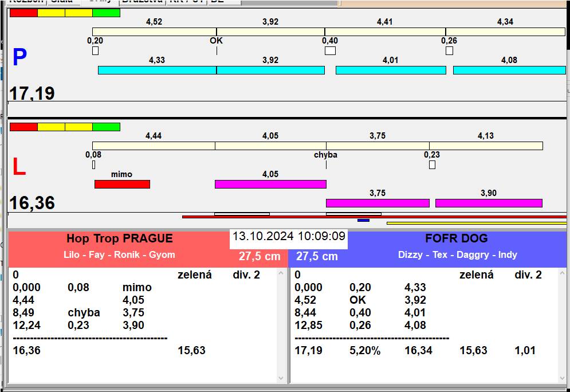Click Lilo - Fay - Ronik - Gyom lineup
This screenshot has height=392, width=570.
coord(119,254)
